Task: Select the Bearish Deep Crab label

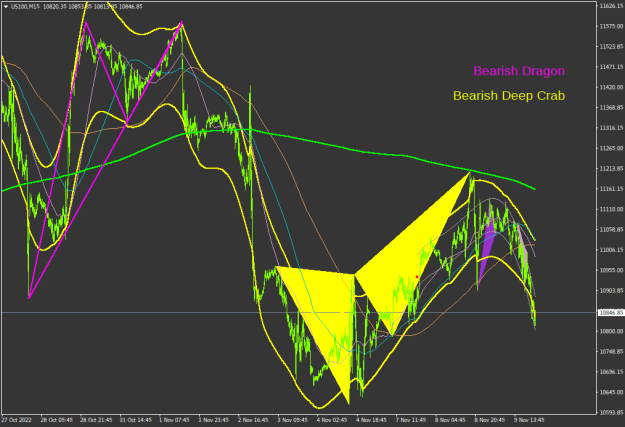Action: coord(509,96)
